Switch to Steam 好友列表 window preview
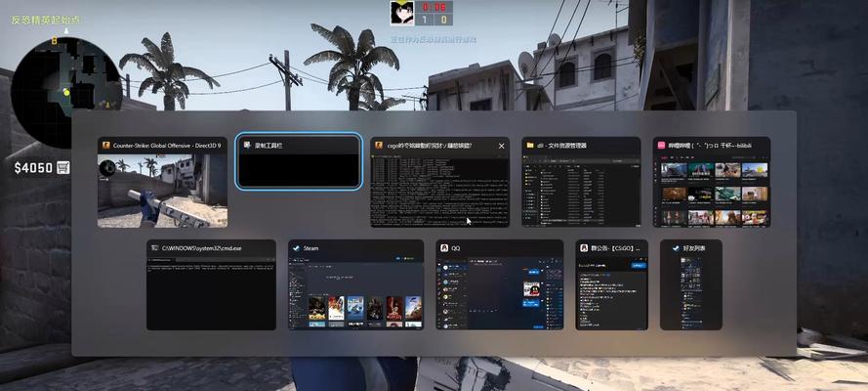Screen dimensions: 868x391 [691, 284]
